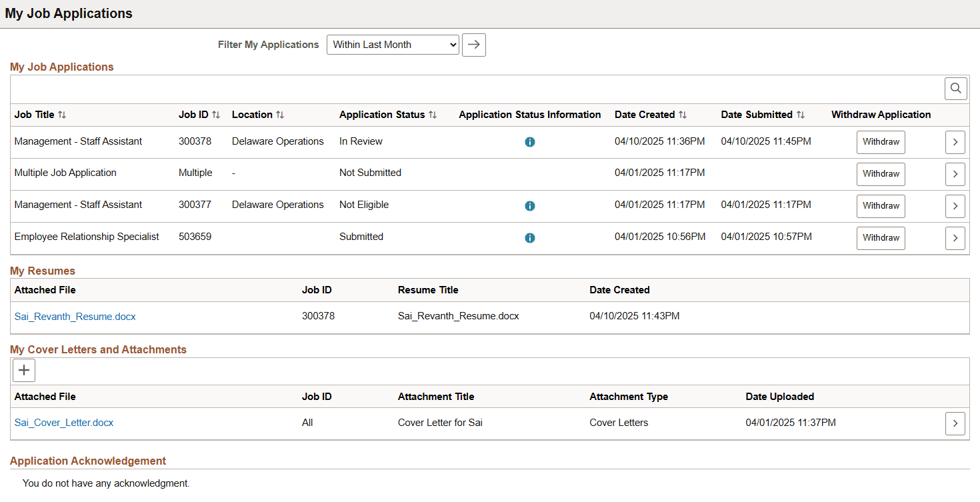Expand details for Management - Staff Assistant 300378
Screen dimensions: 980x502
[955, 142]
